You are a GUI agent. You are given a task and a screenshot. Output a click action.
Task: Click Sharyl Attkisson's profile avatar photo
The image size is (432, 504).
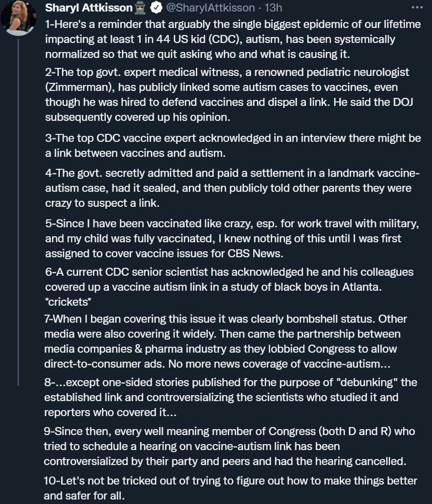point(18,17)
